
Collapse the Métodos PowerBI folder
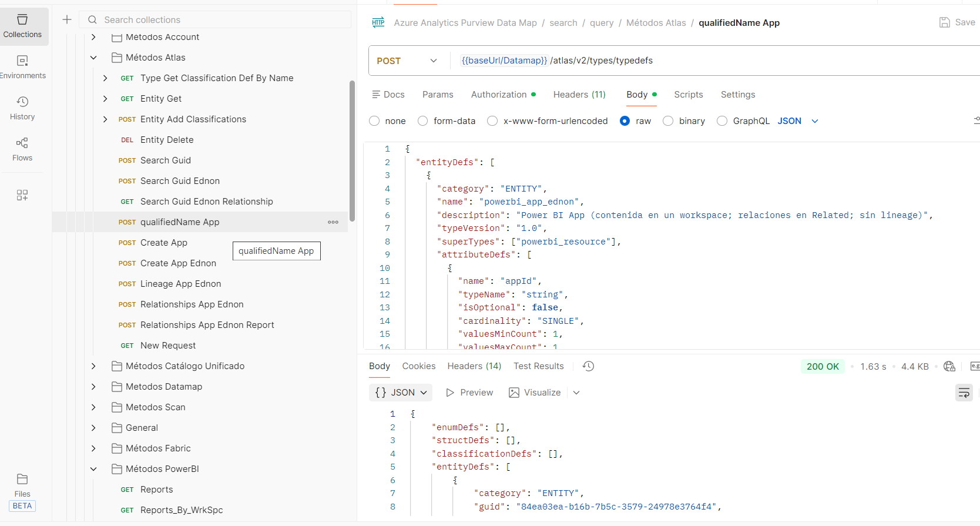tap(93, 469)
